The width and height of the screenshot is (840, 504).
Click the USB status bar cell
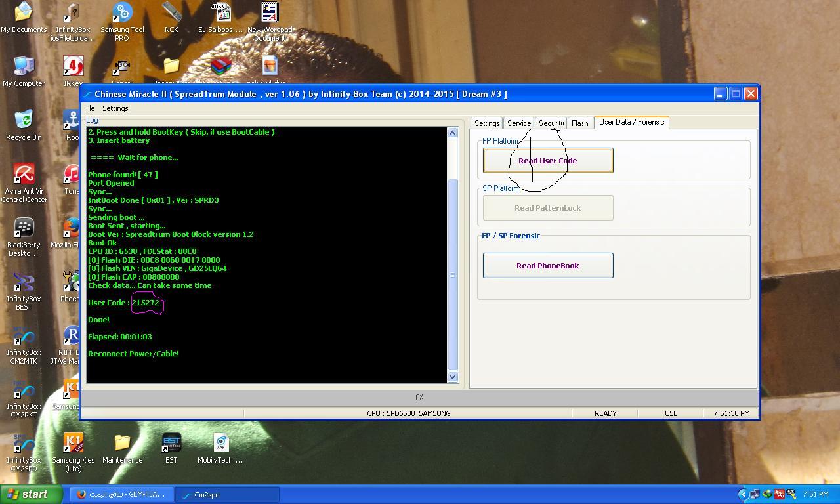click(671, 413)
